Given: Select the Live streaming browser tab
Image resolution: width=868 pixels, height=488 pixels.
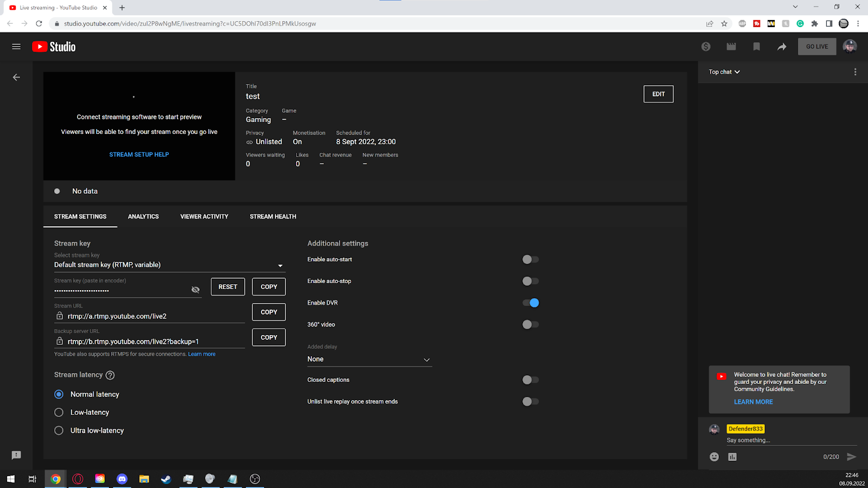Looking at the screenshot, I should [x=58, y=8].
